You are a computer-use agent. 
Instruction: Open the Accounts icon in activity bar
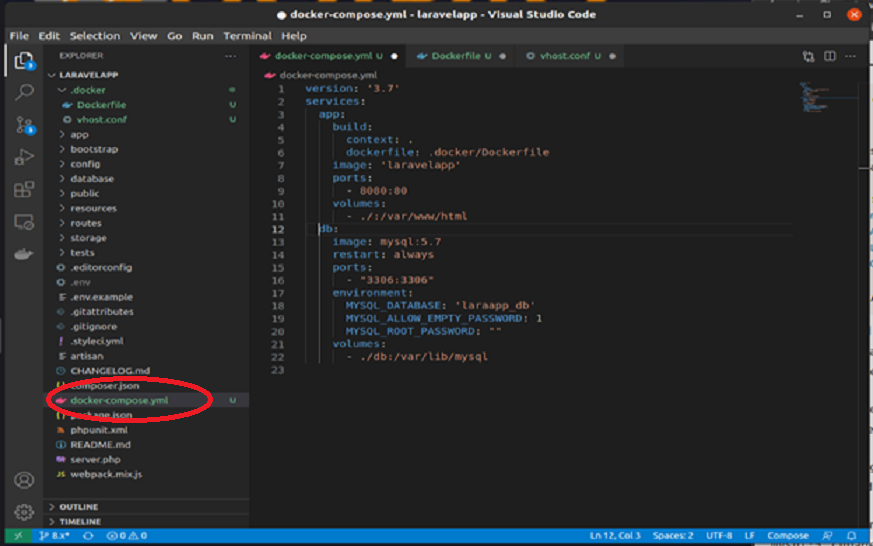click(x=24, y=480)
